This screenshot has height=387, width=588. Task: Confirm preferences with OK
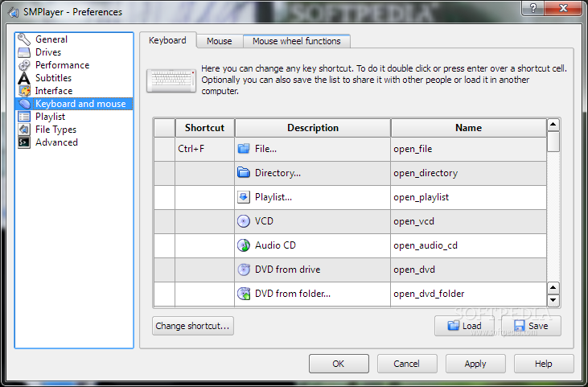[x=339, y=364]
